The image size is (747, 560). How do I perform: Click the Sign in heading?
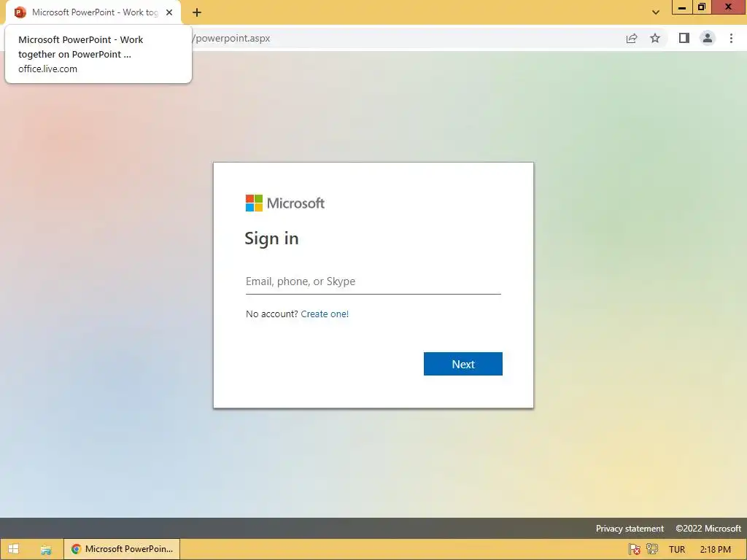tap(271, 238)
